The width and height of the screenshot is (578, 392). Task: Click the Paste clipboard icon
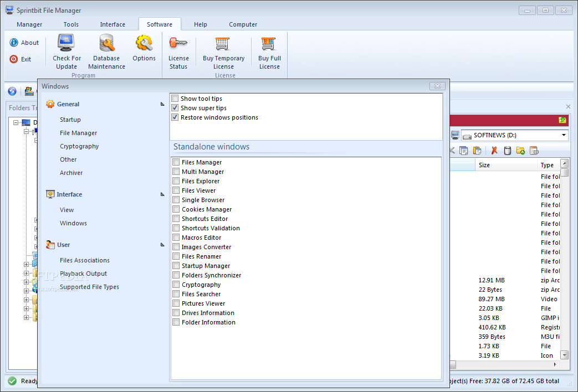pyautogui.click(x=477, y=150)
